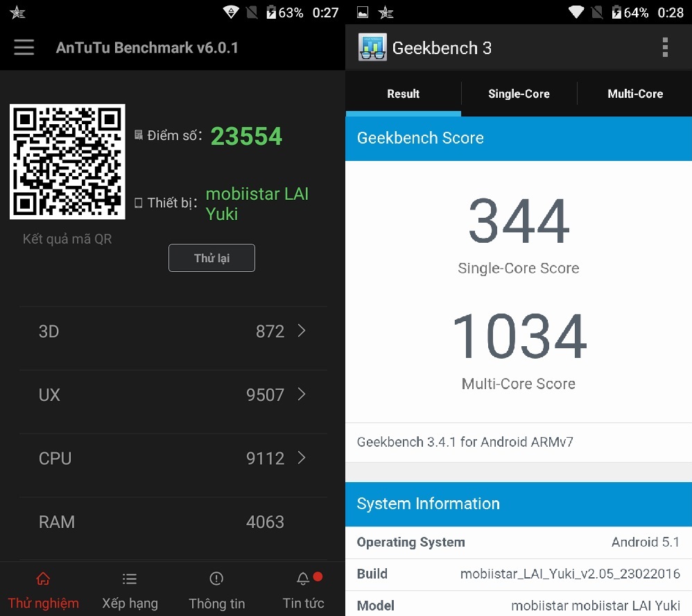Select the 'Thử nghiệm' home tab

point(43,589)
